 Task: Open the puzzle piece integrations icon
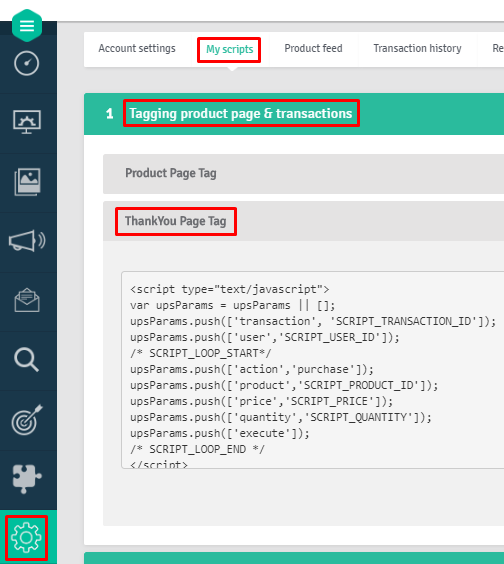[x=27, y=478]
